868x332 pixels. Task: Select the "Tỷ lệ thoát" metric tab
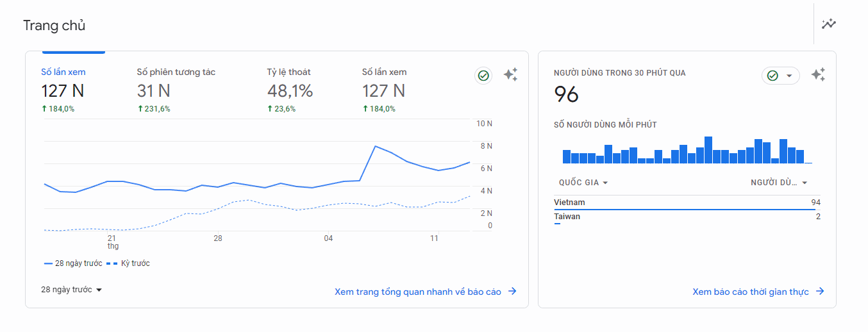pyautogui.click(x=290, y=90)
